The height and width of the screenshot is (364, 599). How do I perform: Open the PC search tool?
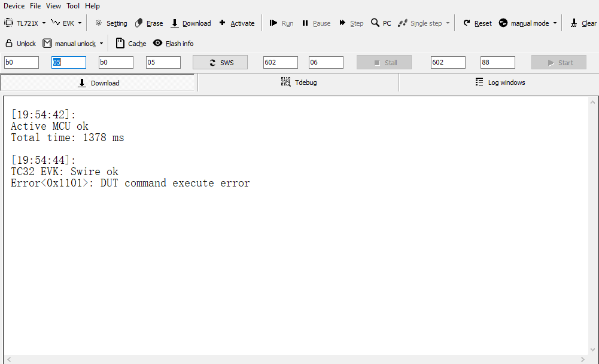click(x=381, y=23)
